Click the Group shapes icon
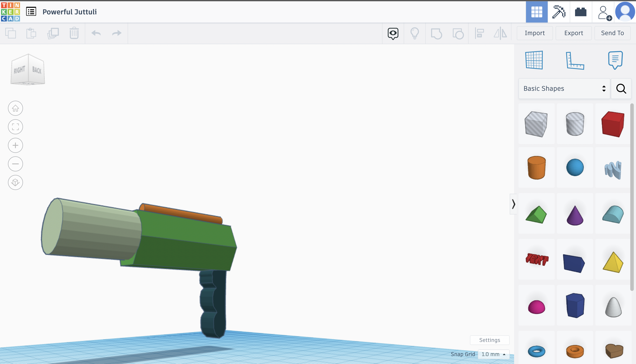Image resolution: width=636 pixels, height=364 pixels. 436,34
